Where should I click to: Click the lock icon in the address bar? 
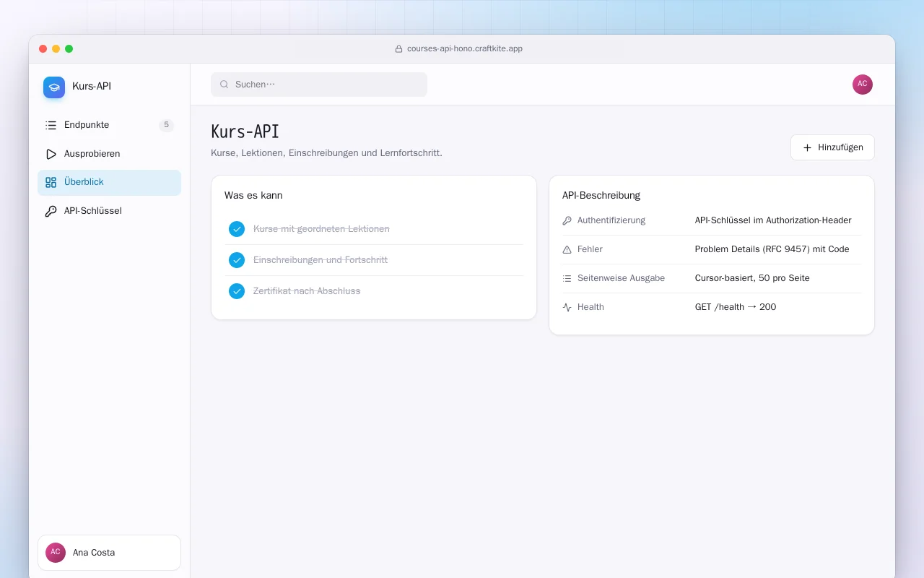(x=398, y=49)
